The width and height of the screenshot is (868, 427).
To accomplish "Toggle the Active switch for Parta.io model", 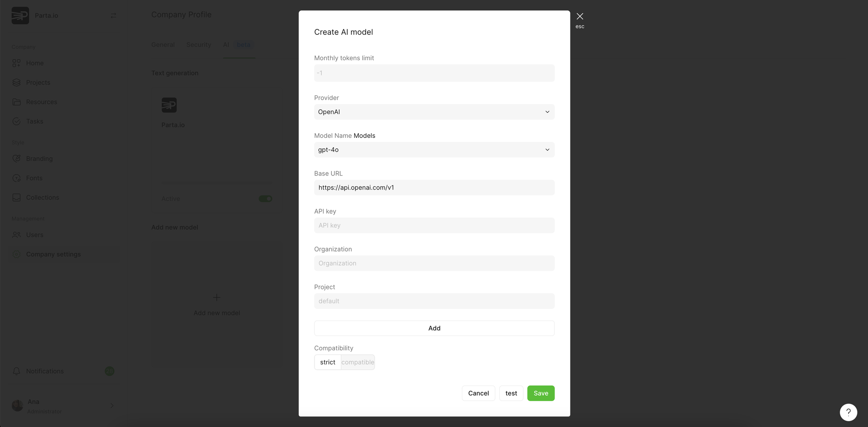I will 265,199.
